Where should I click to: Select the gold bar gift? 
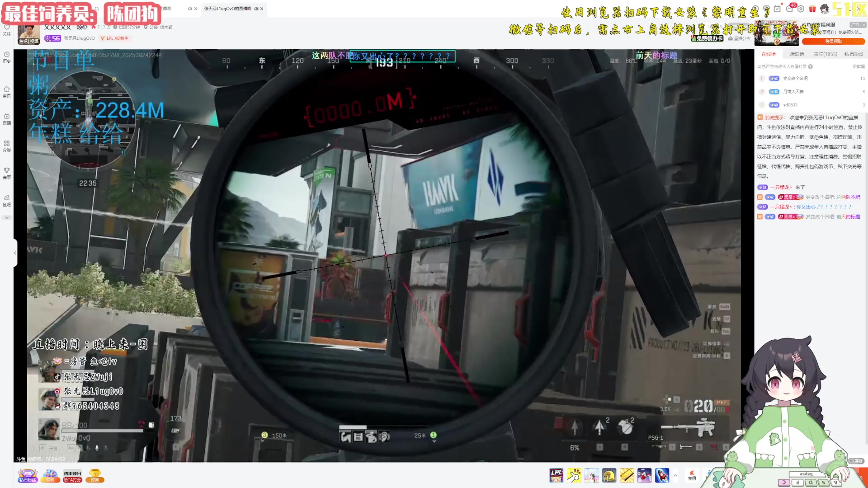(627, 475)
